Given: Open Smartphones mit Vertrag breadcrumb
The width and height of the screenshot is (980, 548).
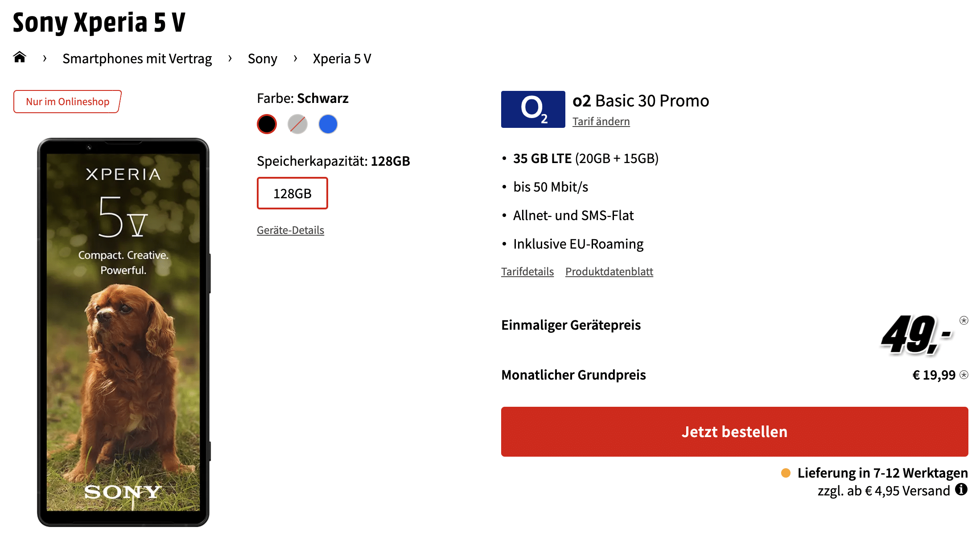Looking at the screenshot, I should [137, 58].
